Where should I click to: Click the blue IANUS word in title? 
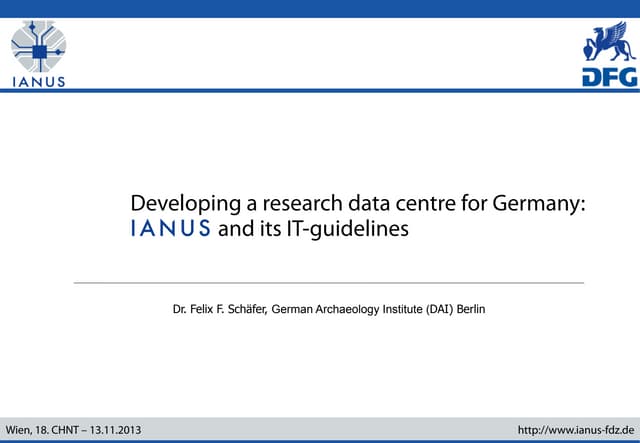(x=171, y=229)
